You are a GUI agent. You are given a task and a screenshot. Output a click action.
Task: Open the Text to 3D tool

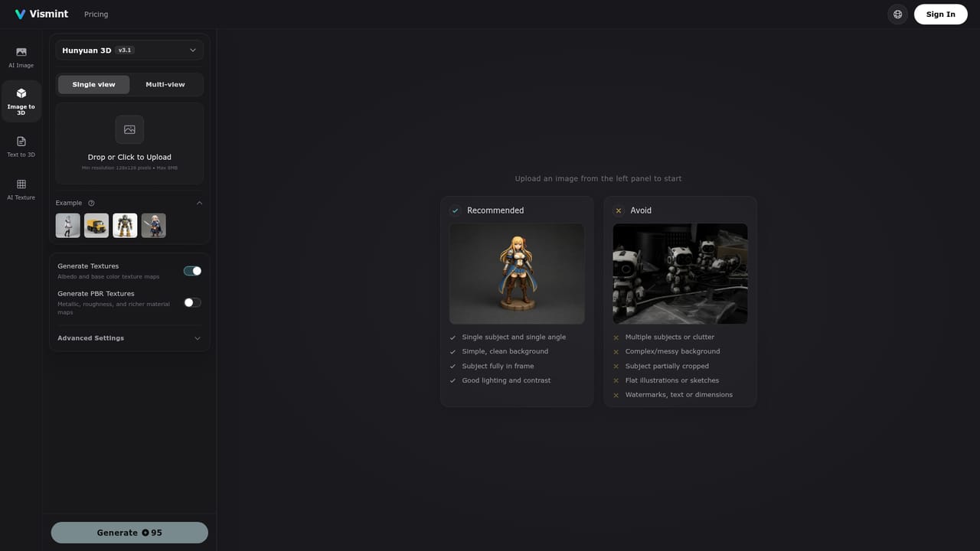pos(21,146)
